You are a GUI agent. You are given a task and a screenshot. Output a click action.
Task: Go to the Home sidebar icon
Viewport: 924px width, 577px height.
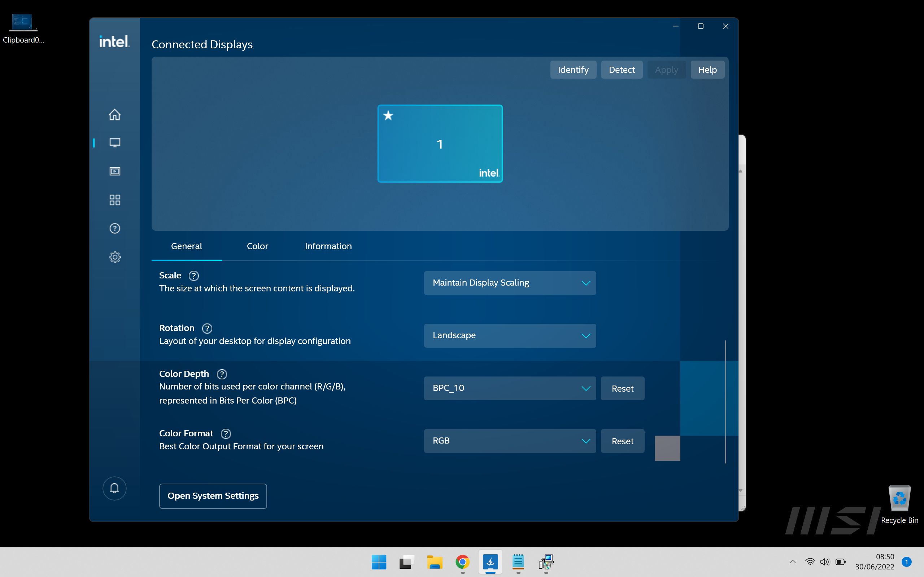(114, 114)
